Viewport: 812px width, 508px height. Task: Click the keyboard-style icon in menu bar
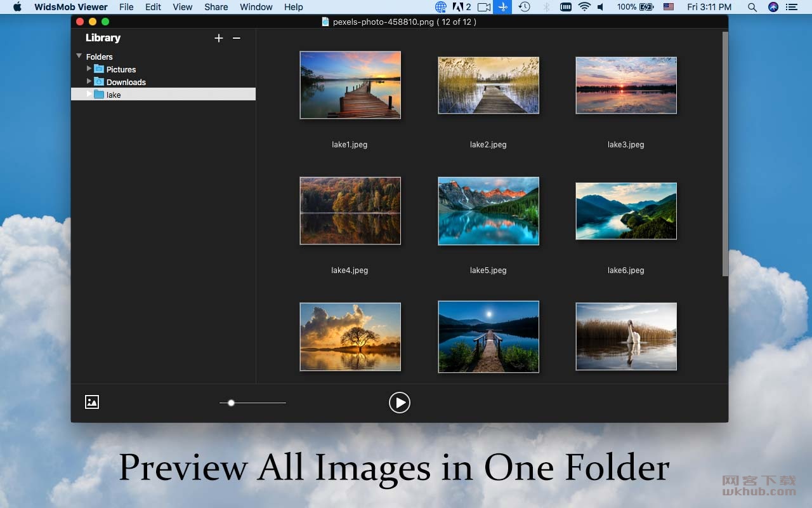point(566,7)
